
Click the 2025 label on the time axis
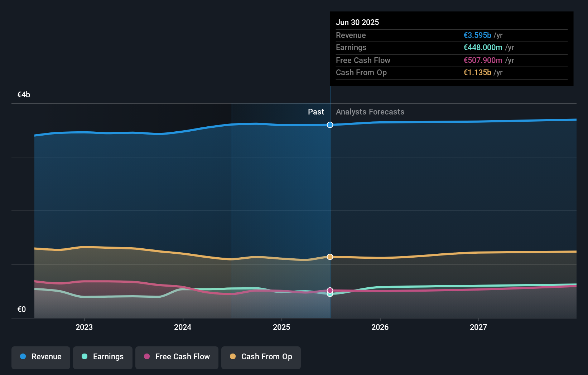(281, 327)
